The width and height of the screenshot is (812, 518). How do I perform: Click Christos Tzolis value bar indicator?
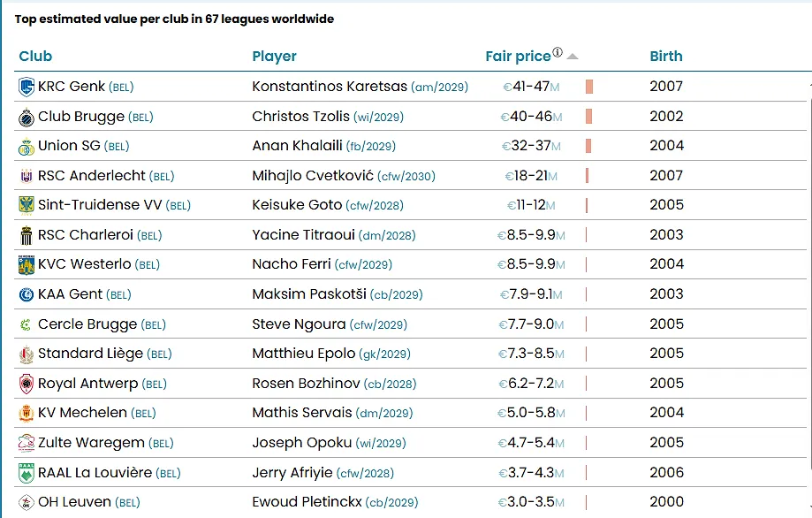pos(588,117)
